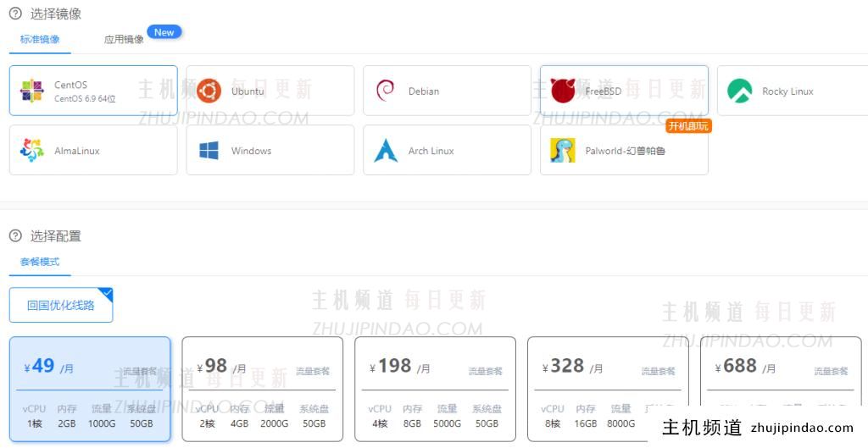Viewport: 868px width, 448px height.
Task: Choose the AlmaLinux image card
Action: pos(93,150)
